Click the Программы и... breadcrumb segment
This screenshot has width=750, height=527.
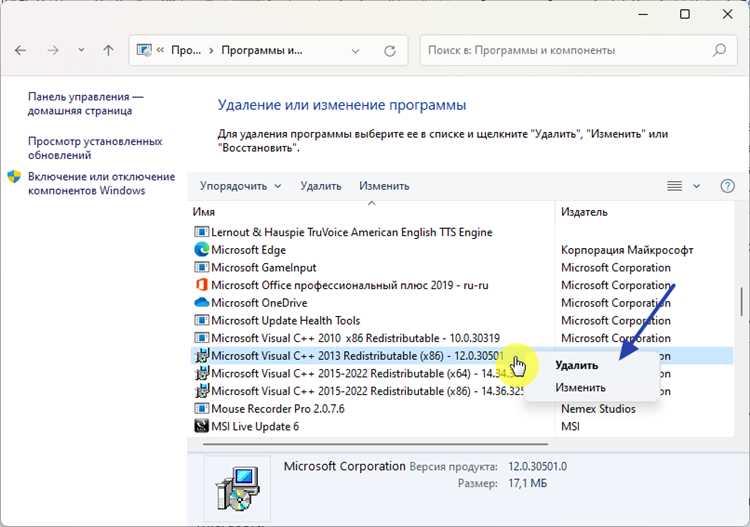coord(262,50)
